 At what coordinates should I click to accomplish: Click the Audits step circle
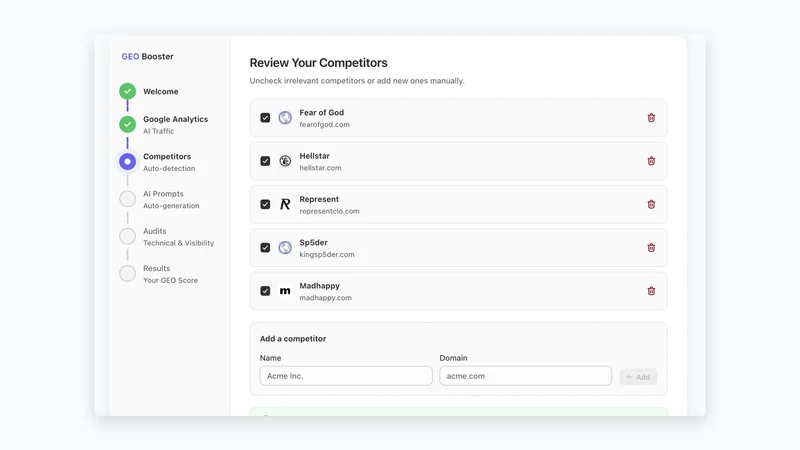pyautogui.click(x=128, y=236)
